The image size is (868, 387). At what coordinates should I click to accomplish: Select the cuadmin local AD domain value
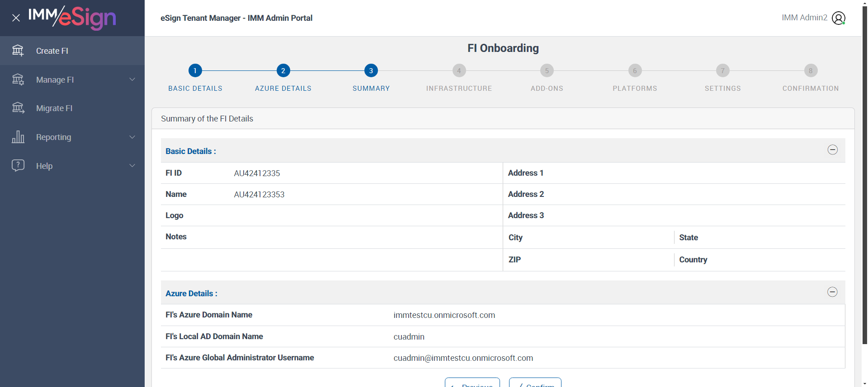tap(409, 337)
